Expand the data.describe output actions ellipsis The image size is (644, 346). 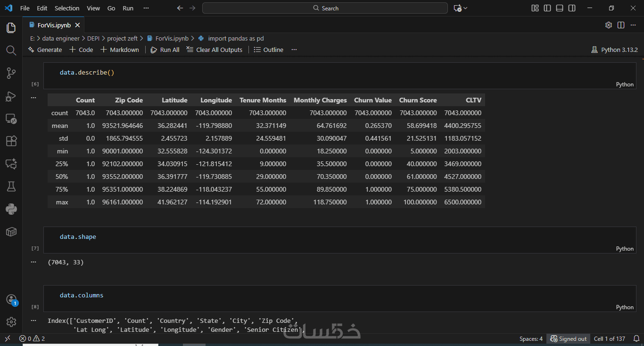(x=33, y=98)
